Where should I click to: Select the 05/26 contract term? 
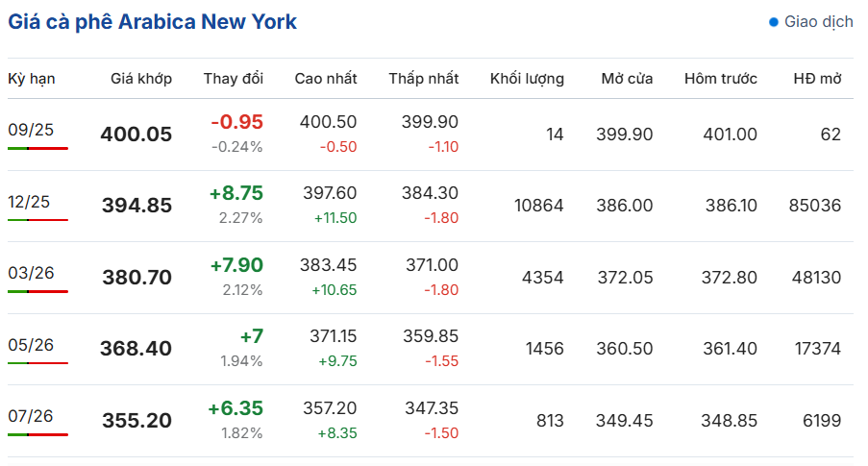click(31, 345)
